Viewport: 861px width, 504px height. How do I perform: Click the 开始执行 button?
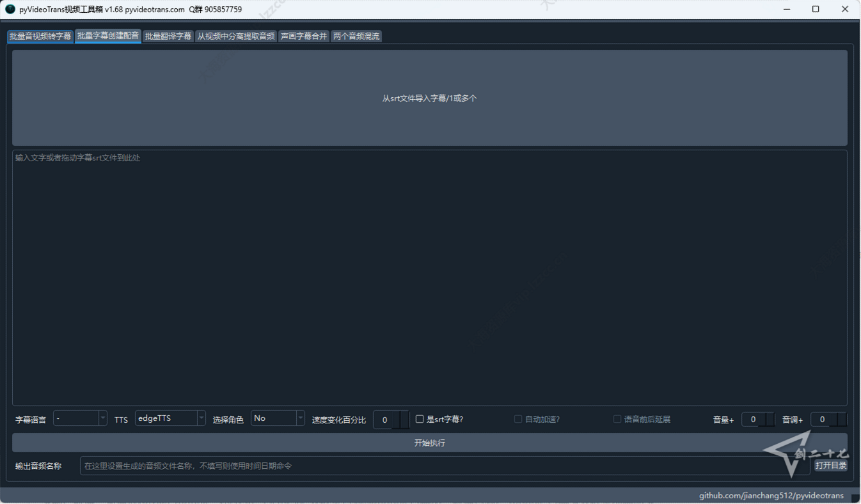point(430,443)
